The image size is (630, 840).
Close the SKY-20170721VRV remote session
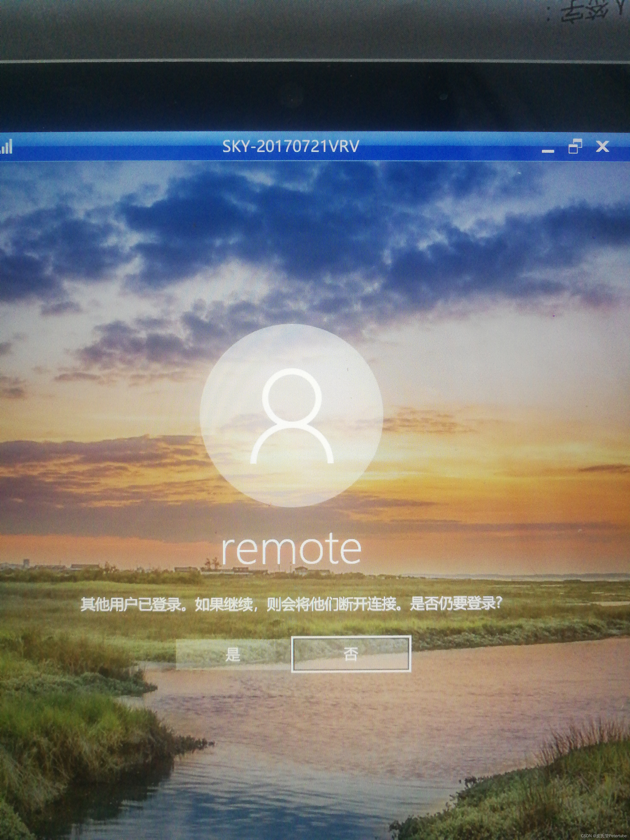click(602, 146)
